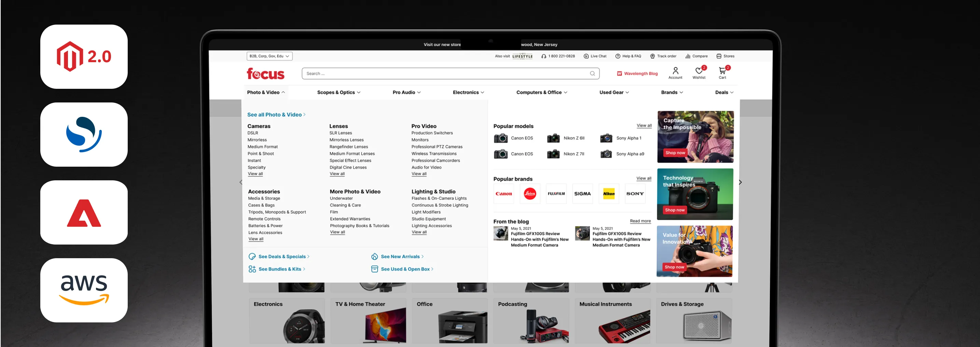This screenshot has height=347, width=980.
Task: Select Sony Alpha a9 popular model
Action: [x=622, y=154]
